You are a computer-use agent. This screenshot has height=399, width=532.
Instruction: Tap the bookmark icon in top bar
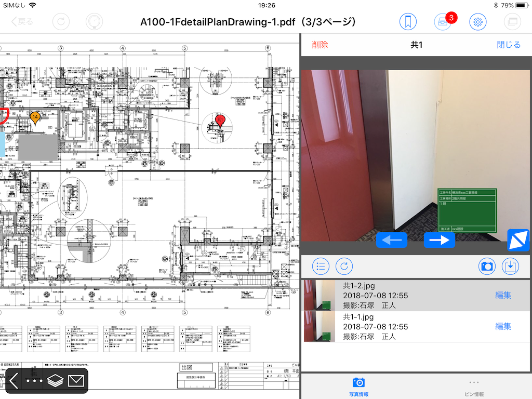coord(408,22)
